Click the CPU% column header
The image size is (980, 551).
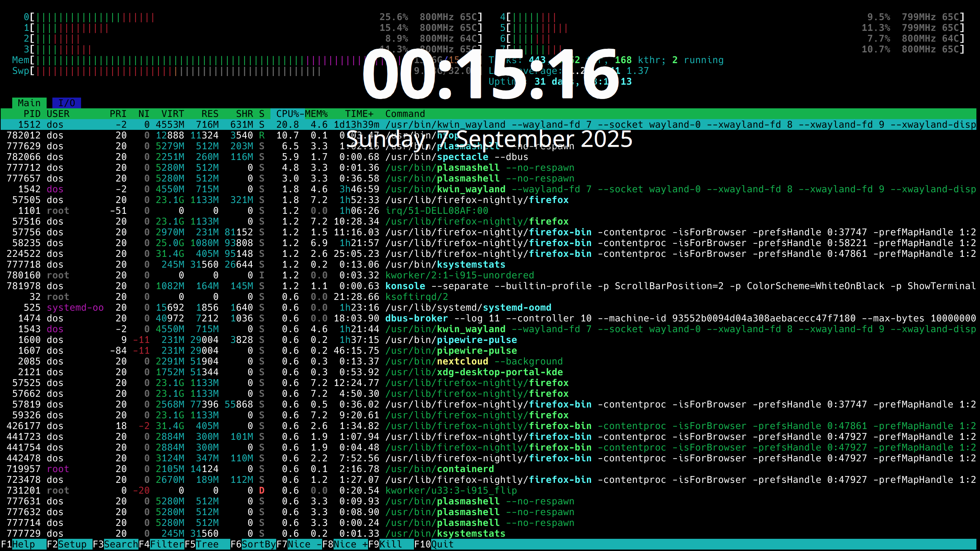tap(287, 114)
